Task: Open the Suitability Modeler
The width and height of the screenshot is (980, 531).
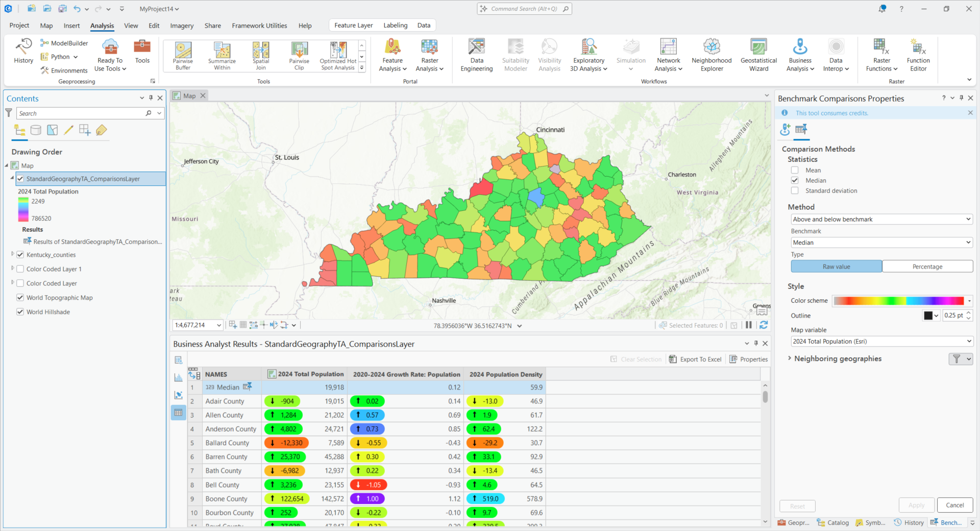Action: coord(515,54)
